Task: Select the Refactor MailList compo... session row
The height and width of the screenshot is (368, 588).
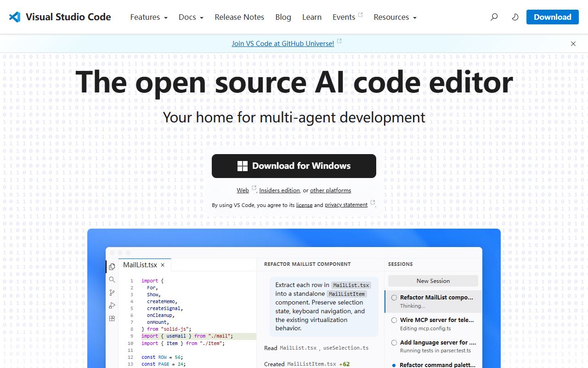Action: pos(434,302)
